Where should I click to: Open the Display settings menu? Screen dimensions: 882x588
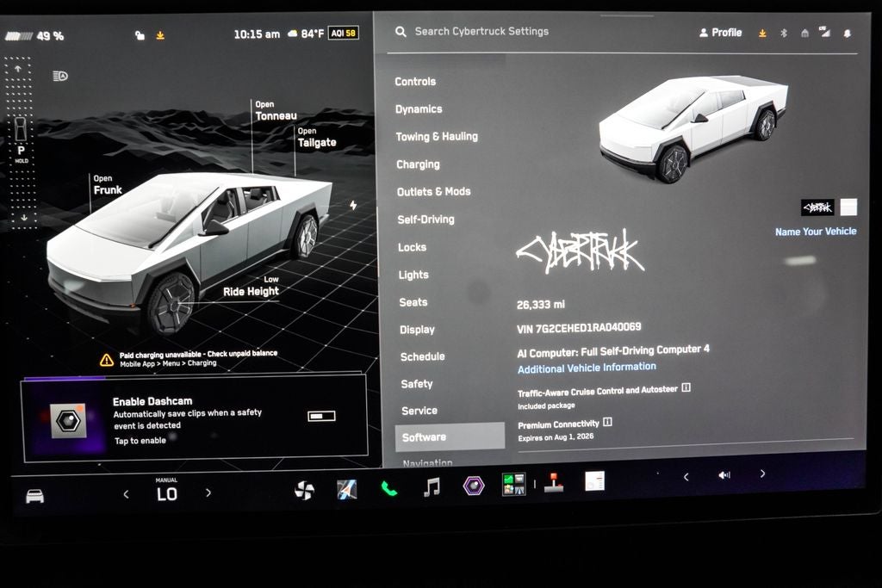pyautogui.click(x=417, y=330)
